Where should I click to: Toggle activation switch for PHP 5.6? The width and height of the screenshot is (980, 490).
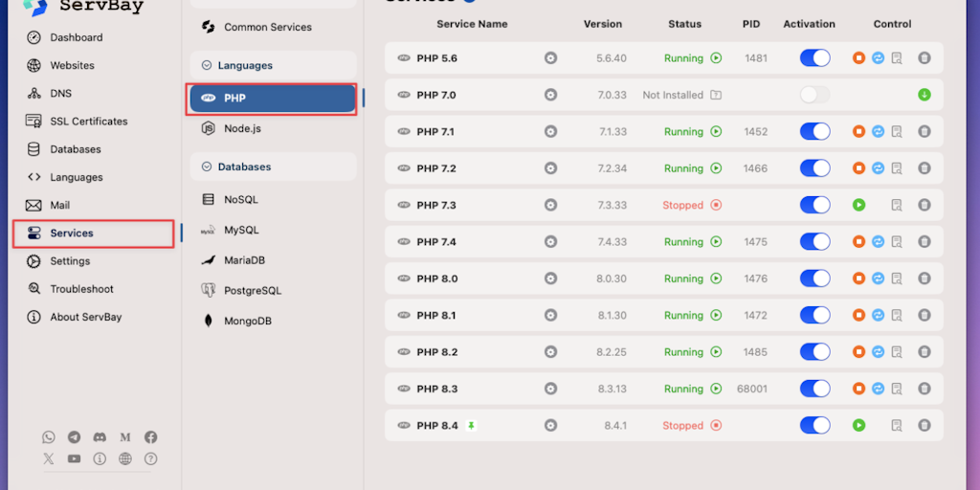tap(815, 58)
